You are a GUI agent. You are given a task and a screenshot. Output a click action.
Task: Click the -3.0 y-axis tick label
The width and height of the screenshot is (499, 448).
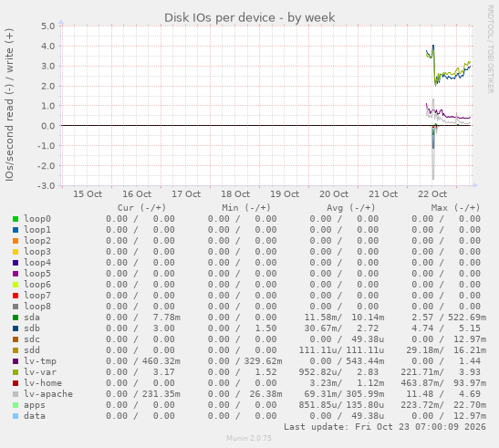(x=46, y=185)
